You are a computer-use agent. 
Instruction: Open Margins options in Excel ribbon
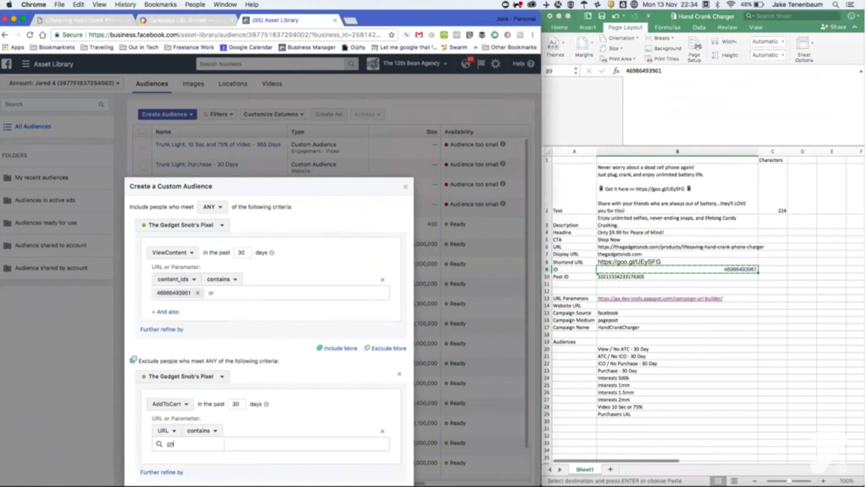[583, 48]
